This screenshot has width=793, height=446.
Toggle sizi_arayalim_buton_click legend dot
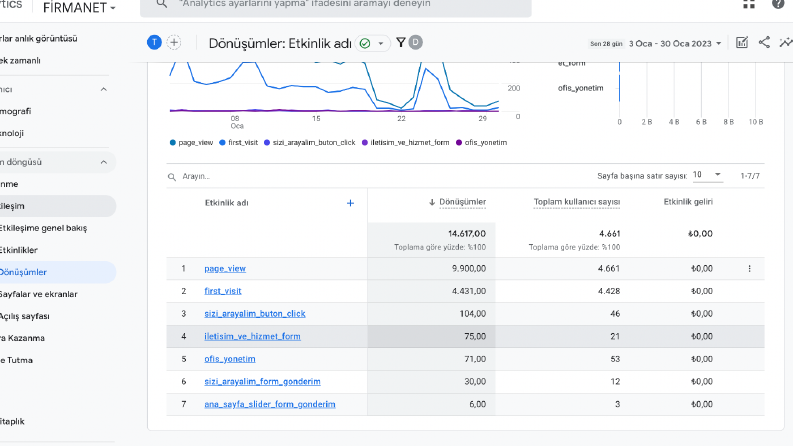(x=267, y=143)
